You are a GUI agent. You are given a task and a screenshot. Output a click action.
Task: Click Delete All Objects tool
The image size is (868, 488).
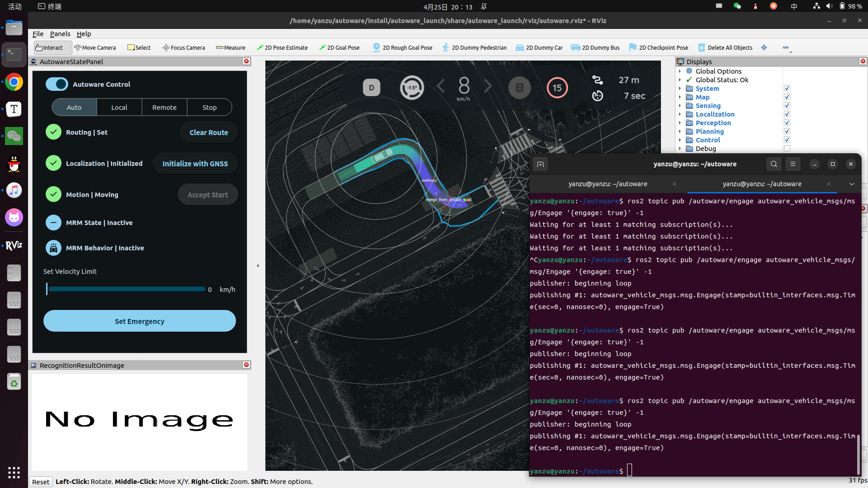[x=725, y=47]
